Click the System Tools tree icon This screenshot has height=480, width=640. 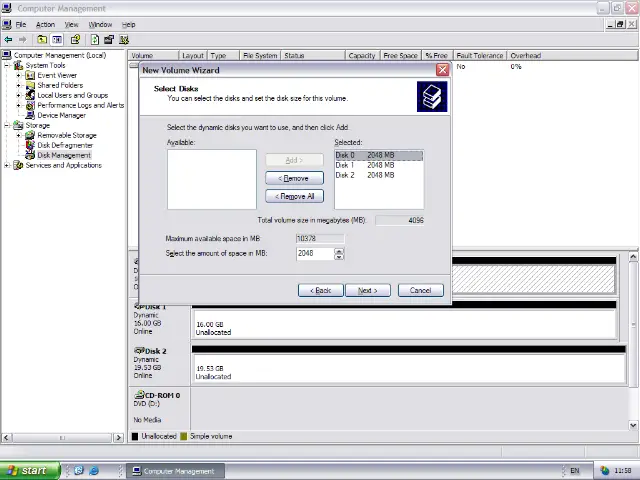tap(18, 65)
